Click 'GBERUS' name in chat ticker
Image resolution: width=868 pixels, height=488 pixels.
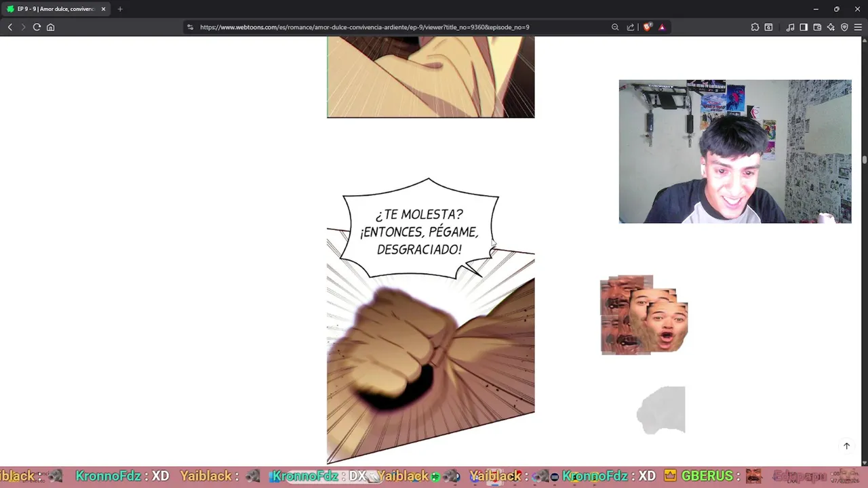pyautogui.click(x=706, y=476)
